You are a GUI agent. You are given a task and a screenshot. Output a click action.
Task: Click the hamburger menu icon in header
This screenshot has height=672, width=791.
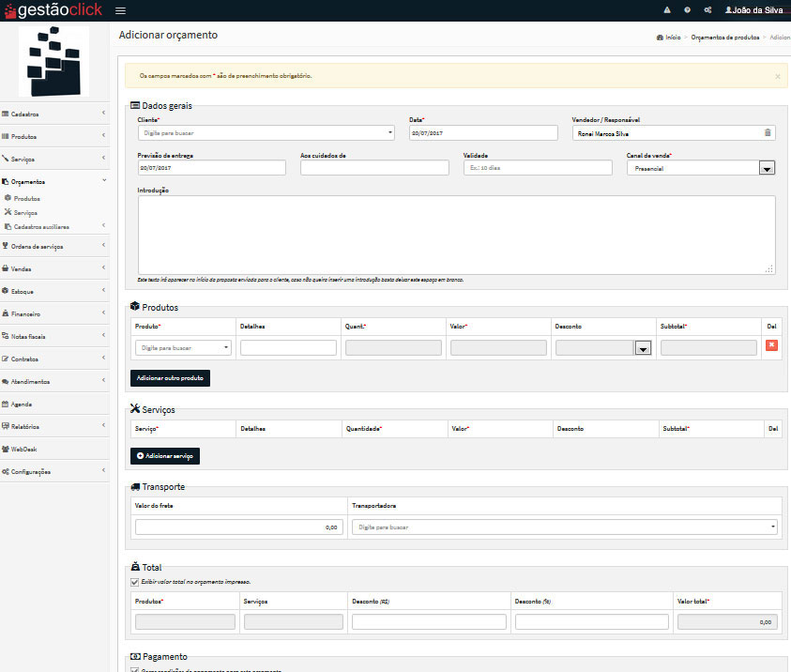[x=120, y=10]
